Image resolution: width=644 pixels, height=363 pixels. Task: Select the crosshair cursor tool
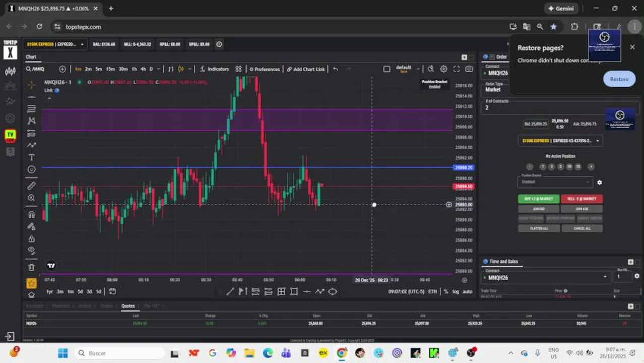[x=31, y=85]
